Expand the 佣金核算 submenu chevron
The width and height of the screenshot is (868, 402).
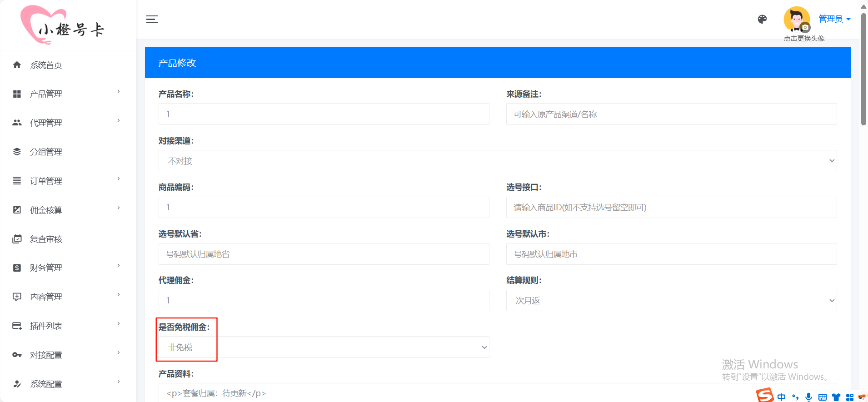click(119, 208)
